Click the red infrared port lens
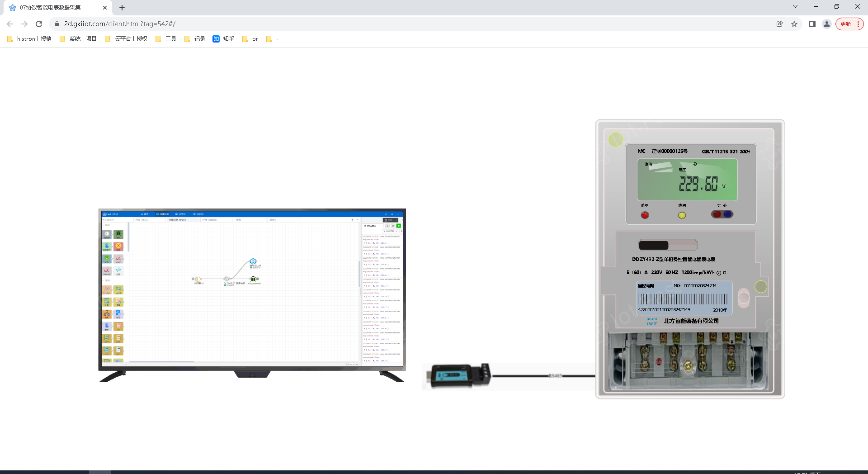Viewport: 868px width, 474px height. (717, 214)
